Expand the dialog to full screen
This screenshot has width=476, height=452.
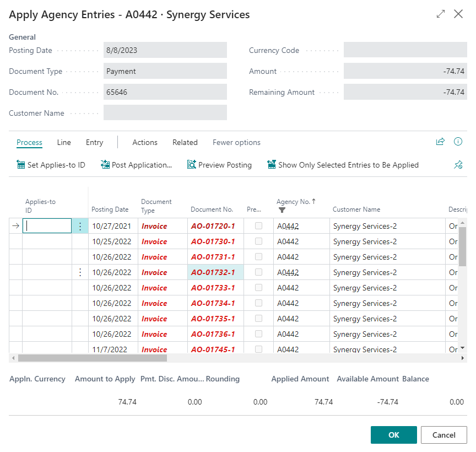(x=440, y=14)
